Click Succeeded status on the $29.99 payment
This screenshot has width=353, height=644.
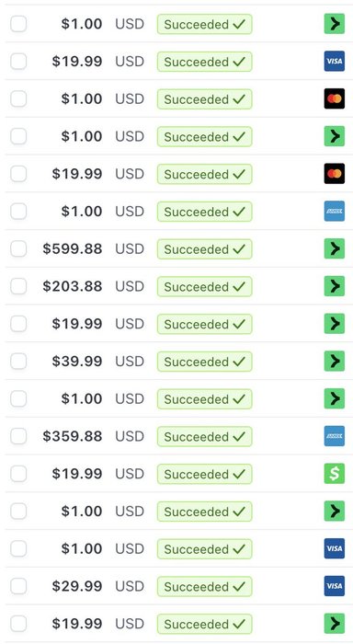[204, 587]
